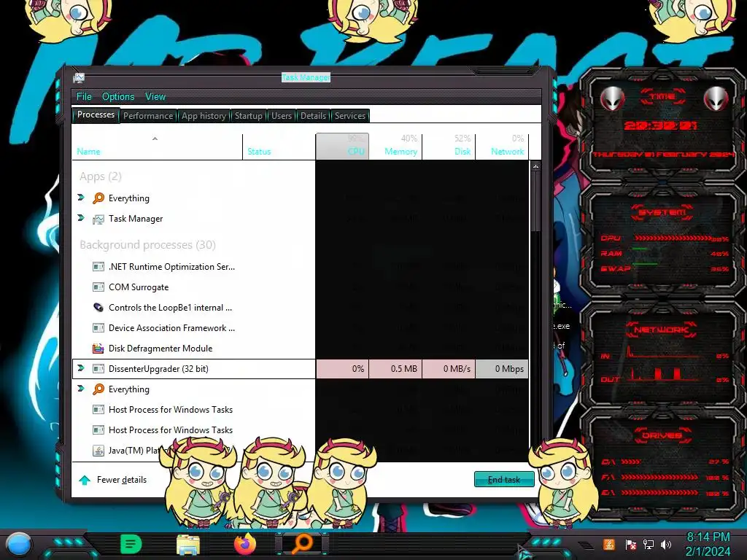Click the Fewer details up-arrow icon
This screenshot has height=560, width=747.
[85, 480]
